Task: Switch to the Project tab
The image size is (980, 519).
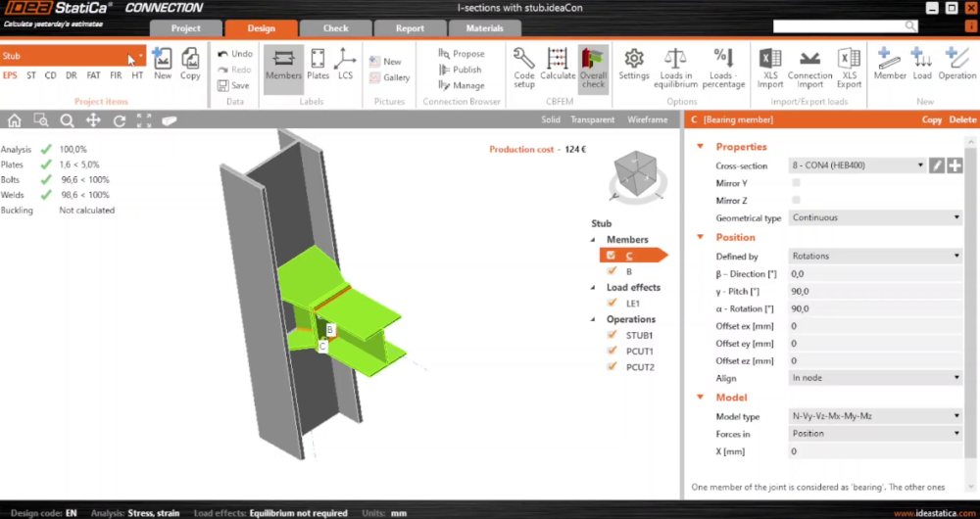Action: [185, 28]
